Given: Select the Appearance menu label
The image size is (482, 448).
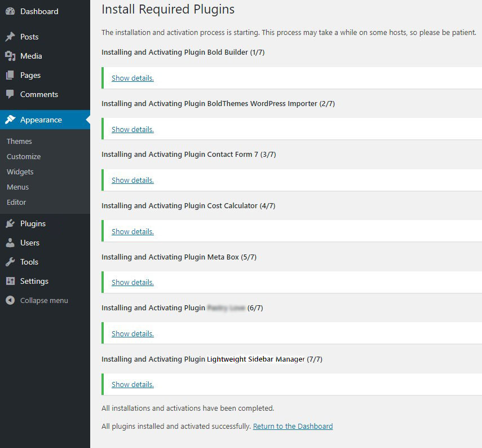Looking at the screenshot, I should click(41, 120).
